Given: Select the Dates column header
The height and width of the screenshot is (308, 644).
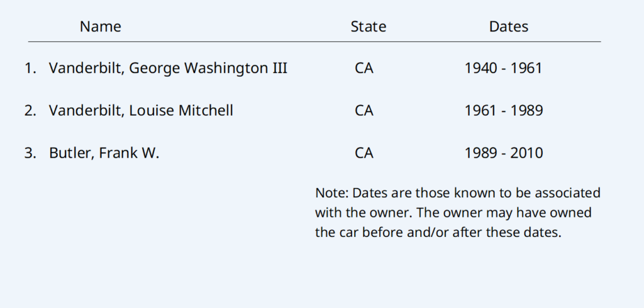Looking at the screenshot, I should (508, 26).
